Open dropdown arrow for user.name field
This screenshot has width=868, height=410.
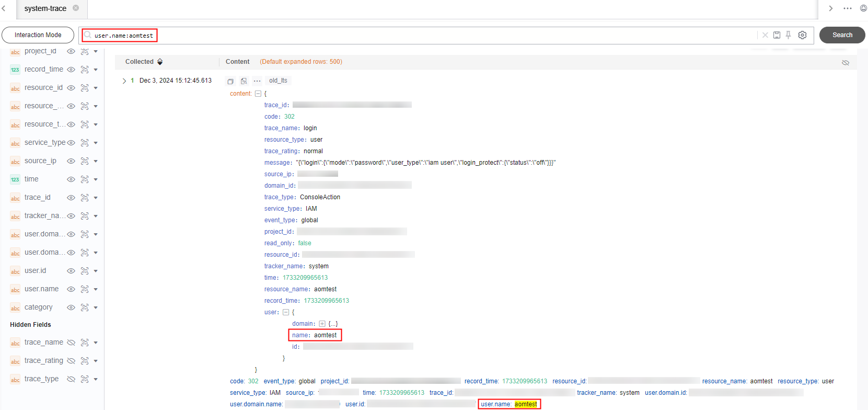tap(96, 289)
